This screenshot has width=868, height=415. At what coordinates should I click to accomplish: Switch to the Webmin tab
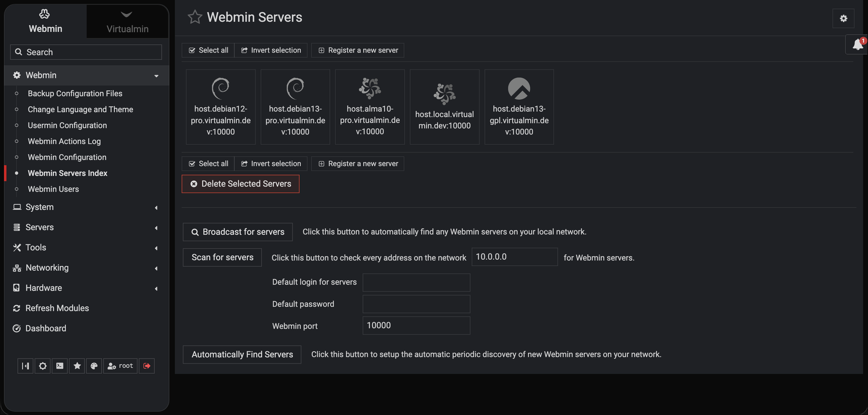[46, 21]
